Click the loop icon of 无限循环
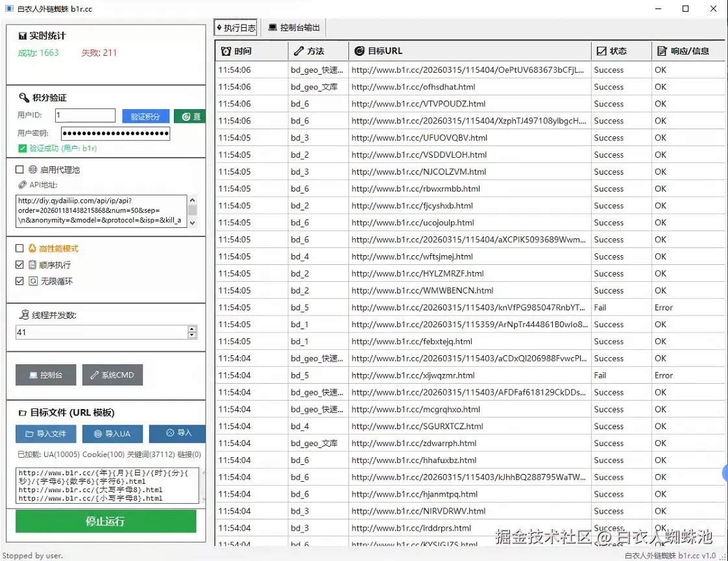This screenshot has height=561, width=728. (x=33, y=281)
